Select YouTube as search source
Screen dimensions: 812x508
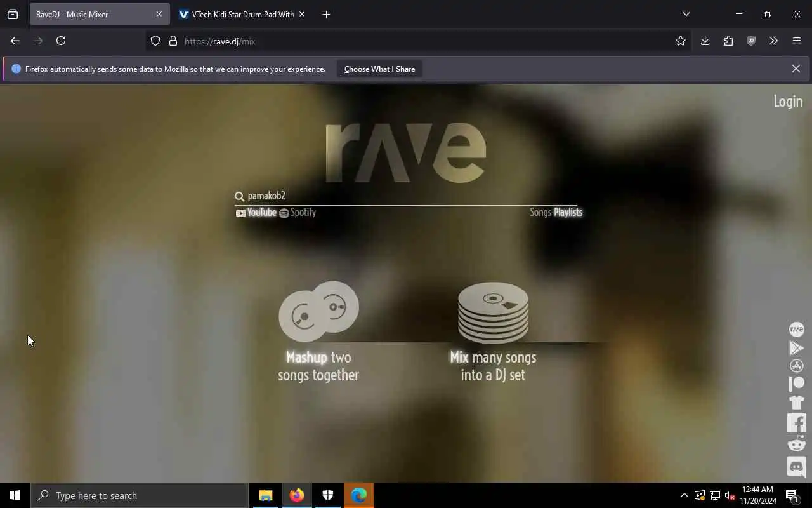[x=256, y=213]
